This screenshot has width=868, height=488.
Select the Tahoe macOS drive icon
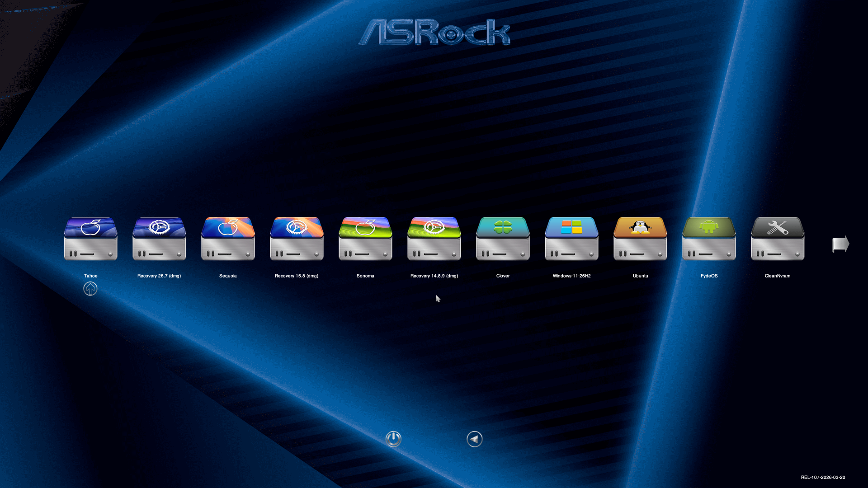[90, 239]
